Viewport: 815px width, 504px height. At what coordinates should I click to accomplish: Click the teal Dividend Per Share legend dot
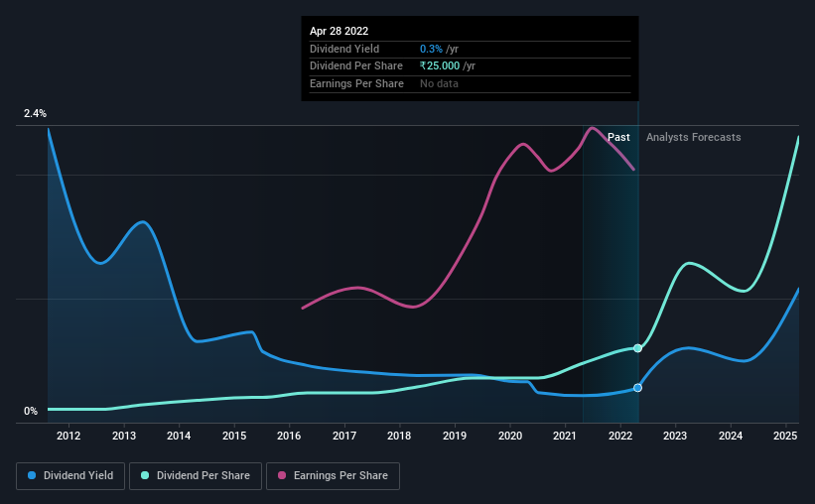(145, 475)
